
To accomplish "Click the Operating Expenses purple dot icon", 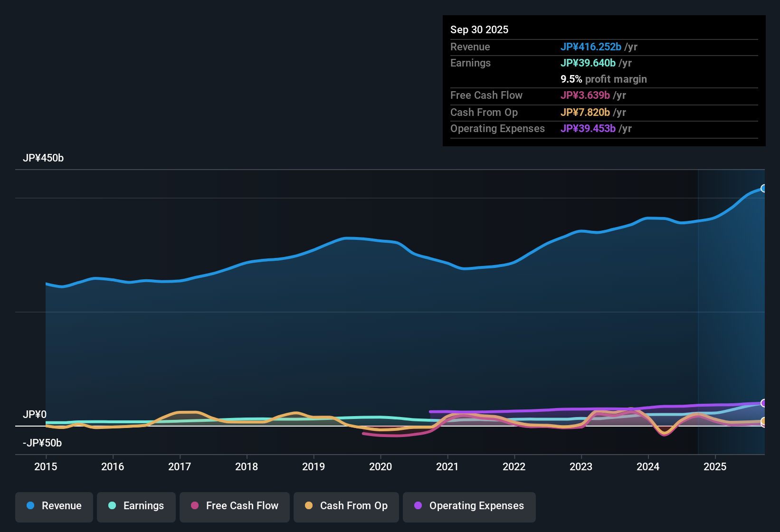I will [x=418, y=506].
